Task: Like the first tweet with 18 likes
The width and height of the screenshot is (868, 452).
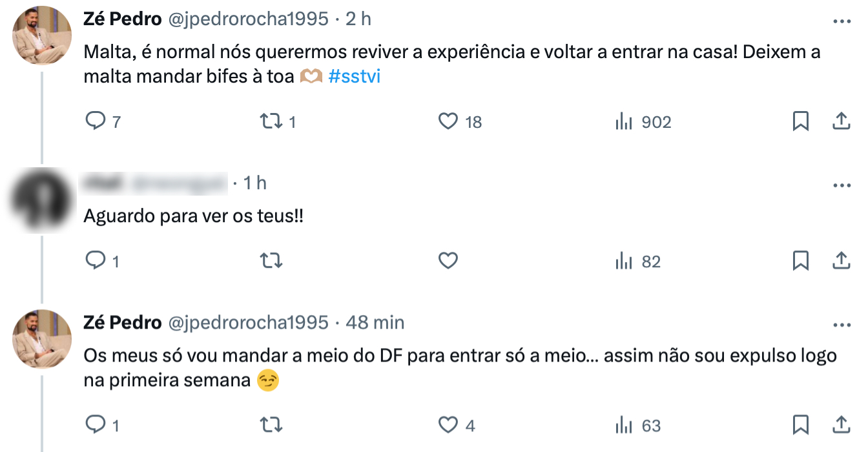Action: point(447,121)
